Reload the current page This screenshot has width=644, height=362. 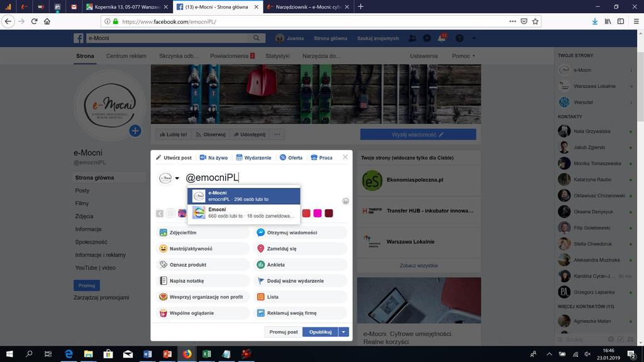(35, 21)
